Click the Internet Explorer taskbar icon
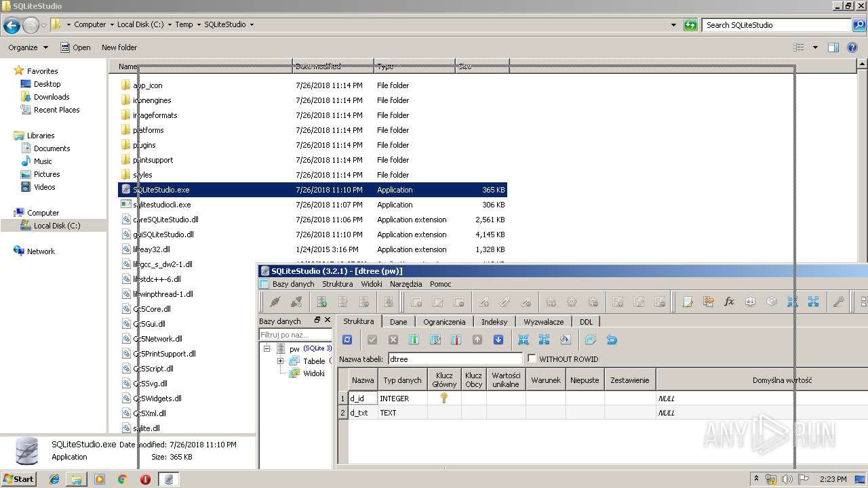This screenshot has height=488, width=868. tap(54, 479)
